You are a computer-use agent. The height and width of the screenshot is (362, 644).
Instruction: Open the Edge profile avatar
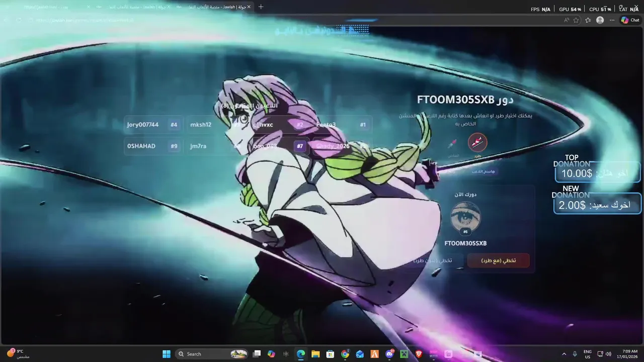click(600, 20)
